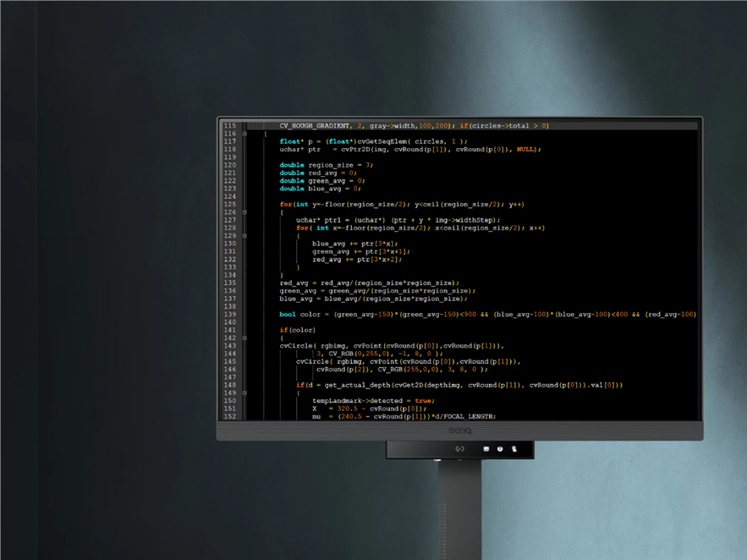Place the cursor on "double region_size = 7;"
The width and height of the screenshot is (747, 560).
pos(327,165)
